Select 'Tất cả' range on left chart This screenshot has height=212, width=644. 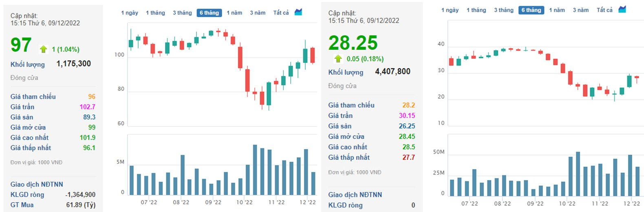click(x=281, y=13)
